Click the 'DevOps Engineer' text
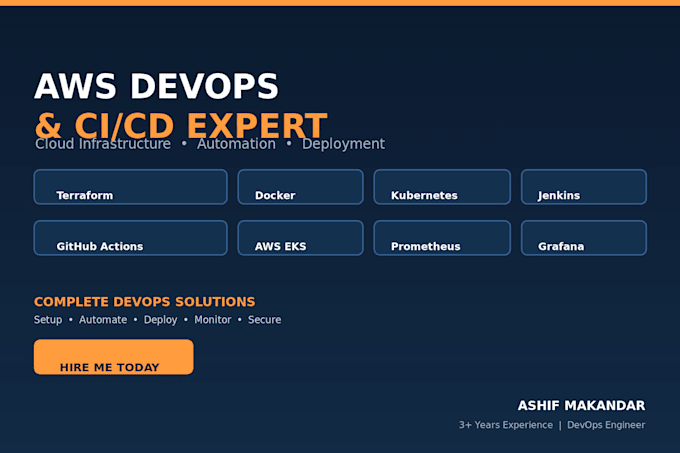680x453 pixels. pos(606,425)
